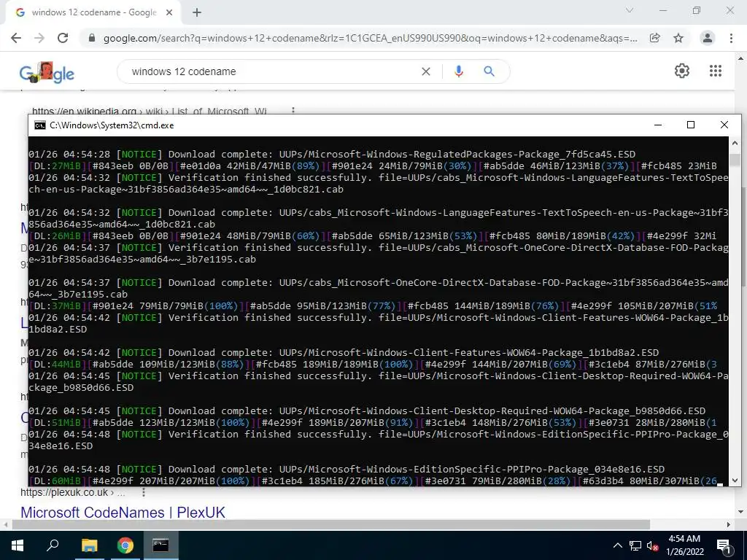
Task: Open the Chrome three-dot menu
Action: (731, 38)
